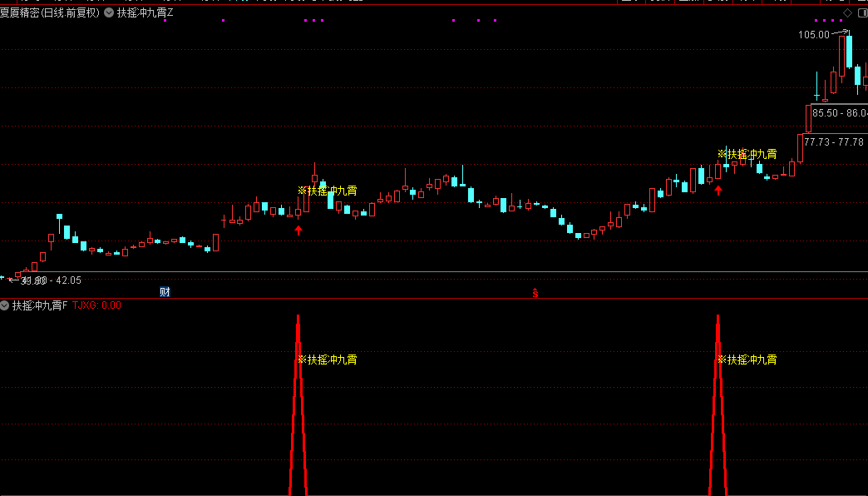868x496 pixels.
Task: Click the second red buy arrow below the candles
Action: pos(718,191)
